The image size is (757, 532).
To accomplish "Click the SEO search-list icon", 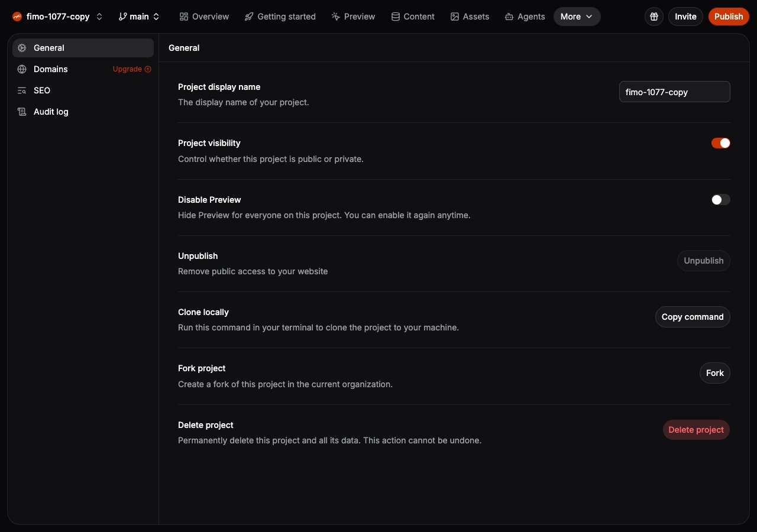I will (x=22, y=90).
